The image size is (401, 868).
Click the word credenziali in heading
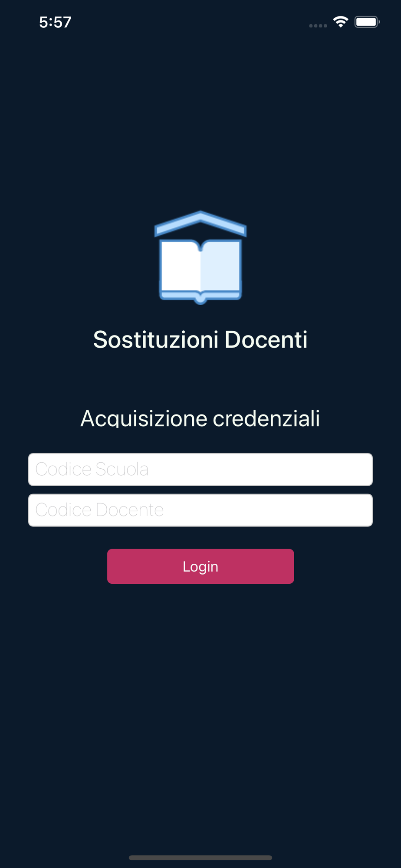point(266,418)
